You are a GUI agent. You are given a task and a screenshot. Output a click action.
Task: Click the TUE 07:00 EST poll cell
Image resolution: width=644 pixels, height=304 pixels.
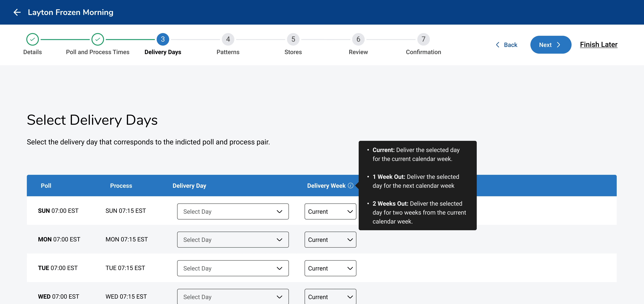[x=58, y=268]
